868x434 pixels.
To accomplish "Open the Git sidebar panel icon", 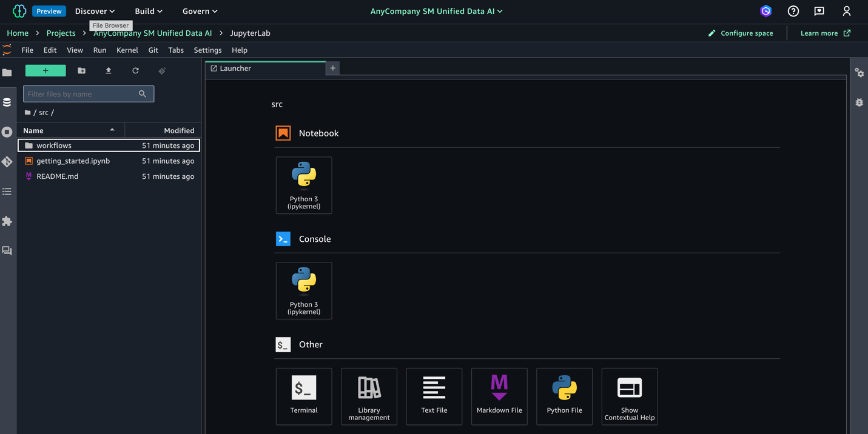I will click(x=7, y=162).
